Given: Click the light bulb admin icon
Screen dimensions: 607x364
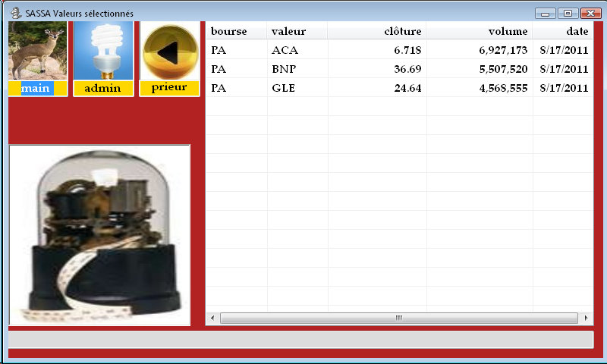Looking at the screenshot, I should tap(102, 51).
